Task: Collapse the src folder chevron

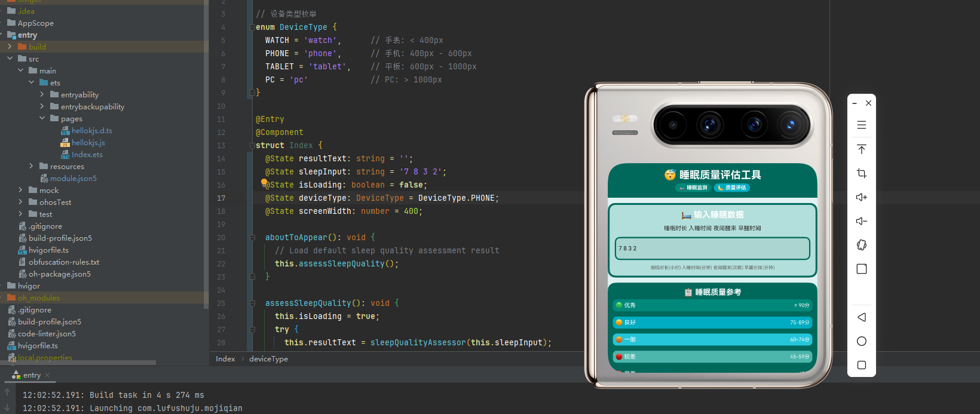Action: click(10, 59)
